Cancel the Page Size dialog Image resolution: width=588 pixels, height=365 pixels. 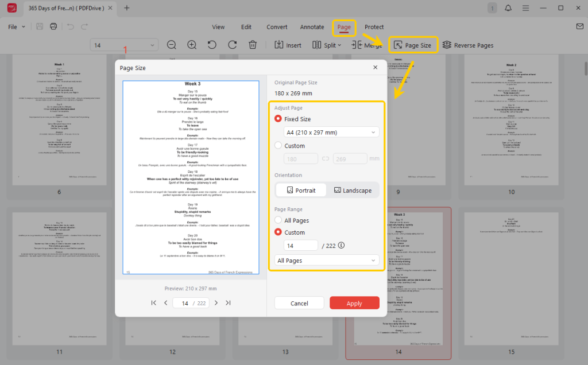point(299,302)
